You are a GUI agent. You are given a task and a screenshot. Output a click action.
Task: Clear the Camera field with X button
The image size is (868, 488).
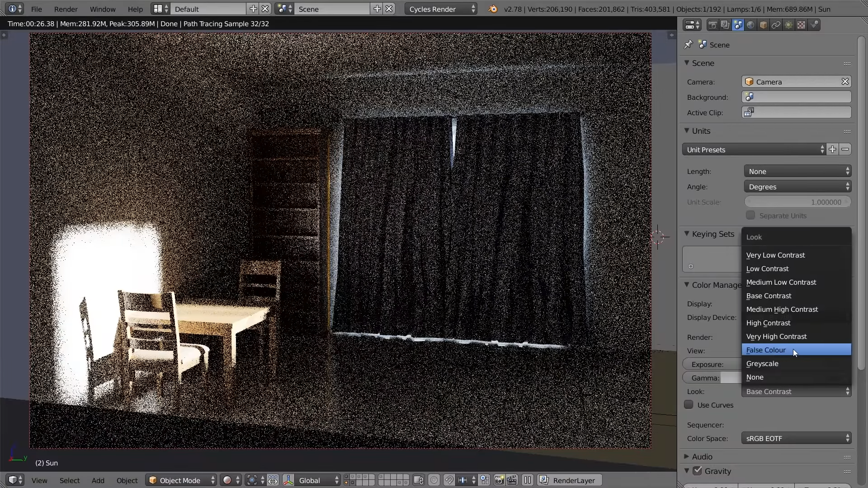(x=845, y=82)
